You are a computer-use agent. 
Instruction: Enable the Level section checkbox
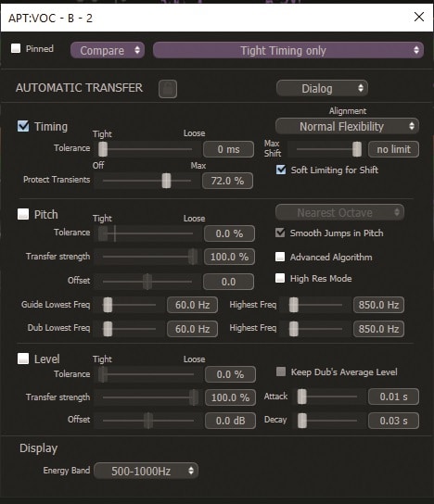tap(23, 359)
